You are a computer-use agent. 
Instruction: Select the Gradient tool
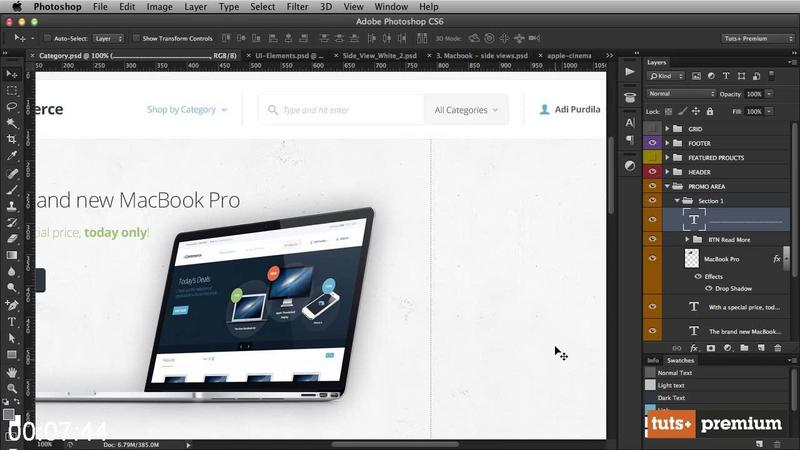tap(11, 255)
